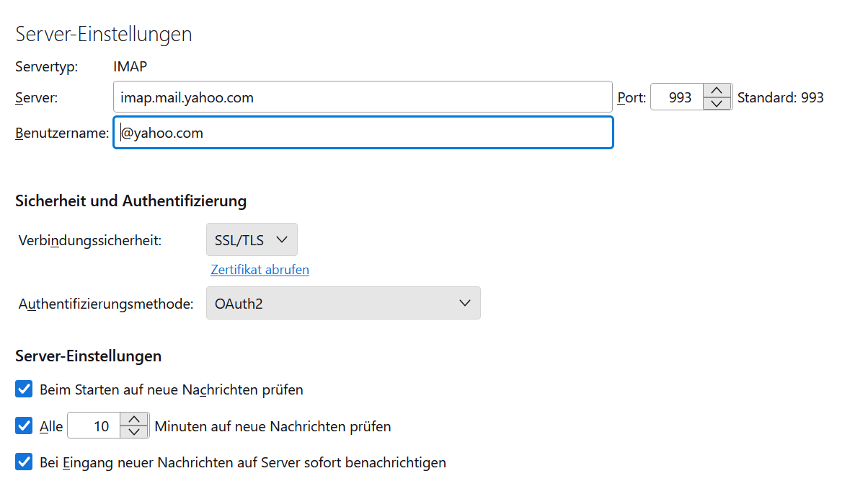This screenshot has width=868, height=489.
Task: Expand the Authentifizierungsmethode OAuth2 dropdown
Action: coord(343,304)
